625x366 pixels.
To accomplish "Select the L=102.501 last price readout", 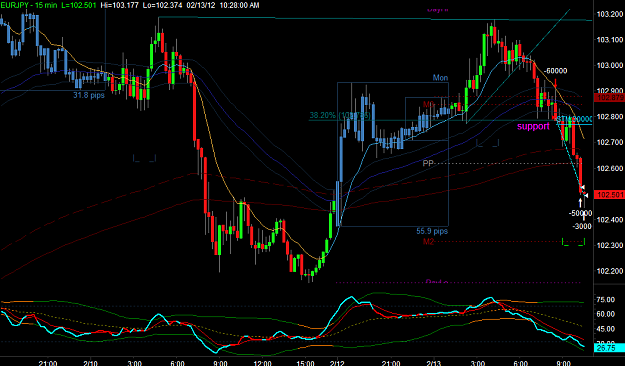I will (79, 5).
